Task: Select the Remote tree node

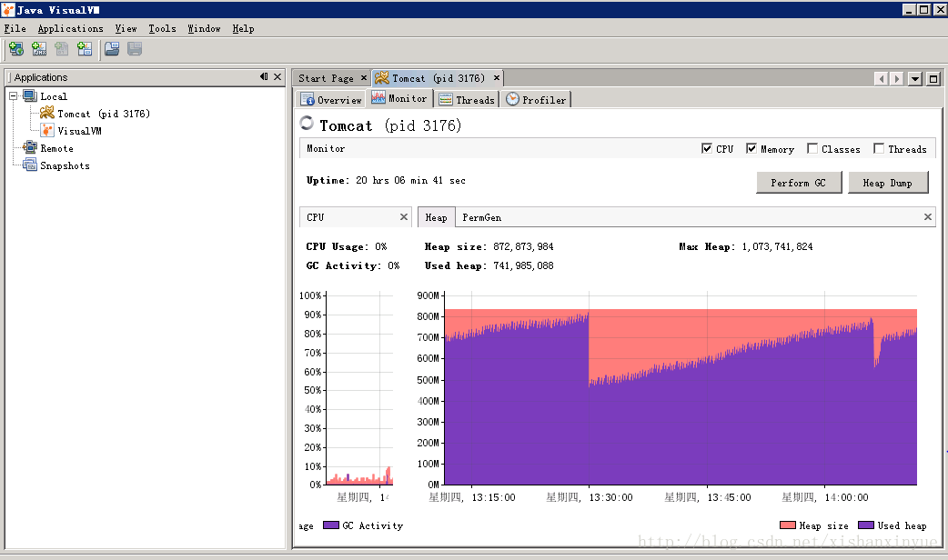Action: (x=56, y=148)
